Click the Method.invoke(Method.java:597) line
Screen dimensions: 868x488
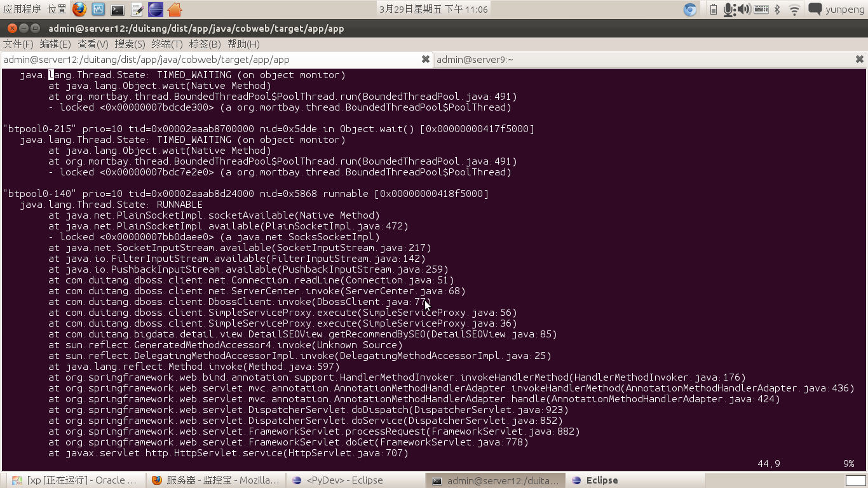coord(194,367)
